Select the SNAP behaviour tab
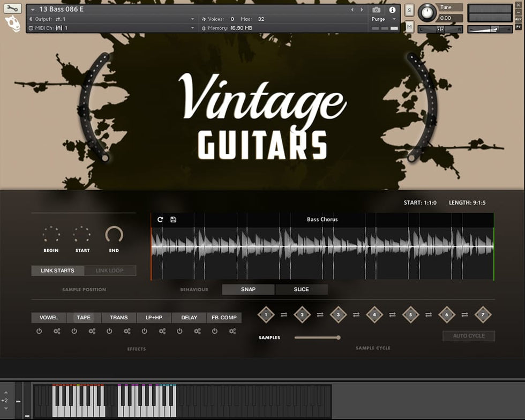This screenshot has height=420, width=525. pyautogui.click(x=248, y=289)
